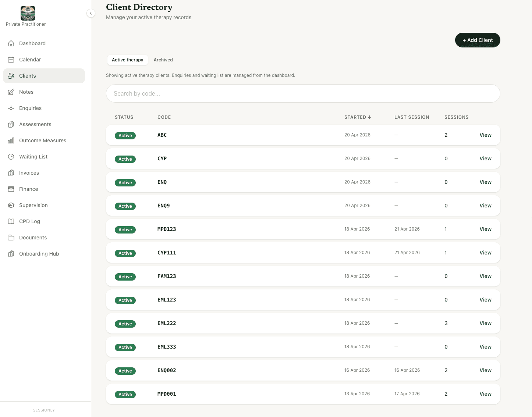Image resolution: width=532 pixels, height=417 pixels.
Task: Open View for client FAM123
Action: coord(485,276)
